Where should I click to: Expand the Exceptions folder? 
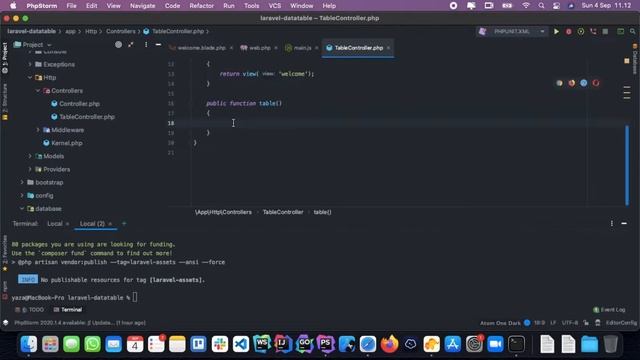click(x=30, y=64)
